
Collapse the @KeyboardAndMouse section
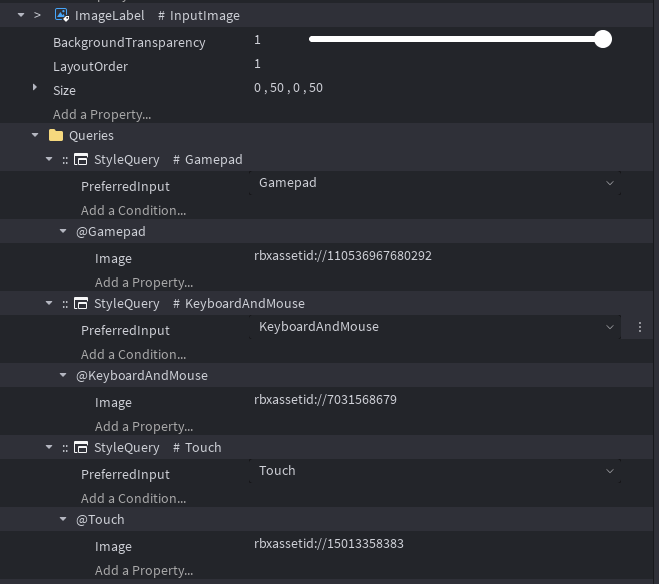pyautogui.click(x=64, y=376)
